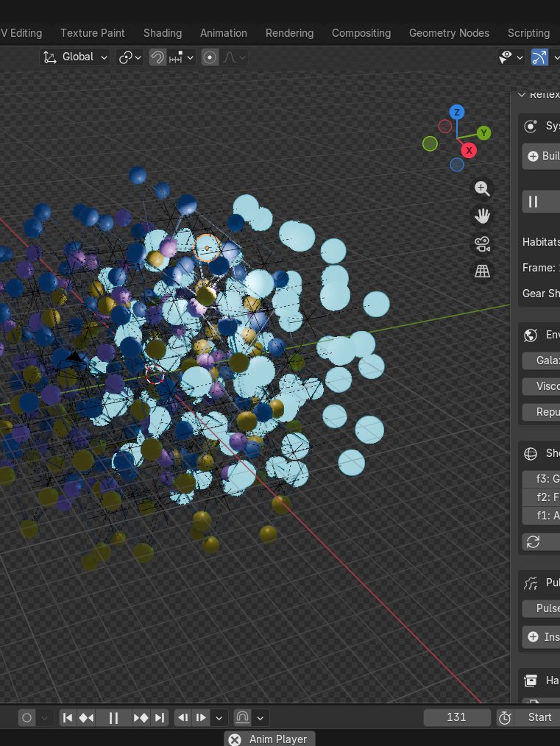Click the Y axis on the navigation gizmo
The height and width of the screenshot is (746, 560).
[x=484, y=132]
